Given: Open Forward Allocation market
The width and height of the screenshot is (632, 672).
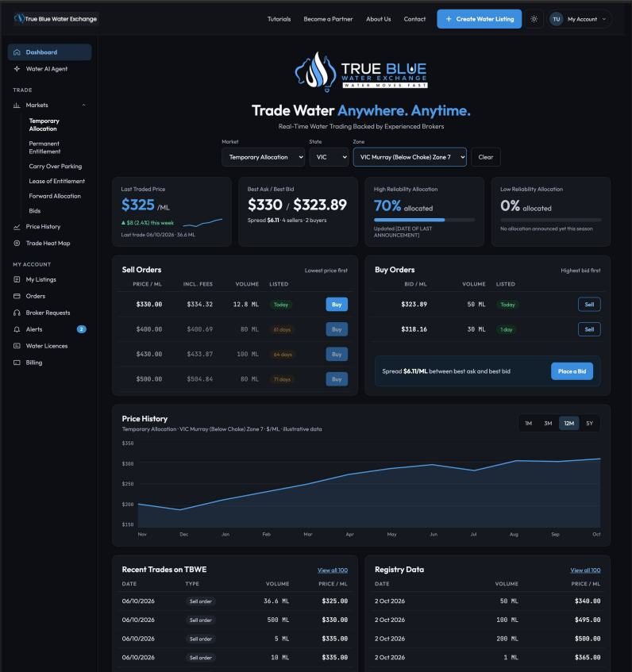Looking at the screenshot, I should click(55, 196).
